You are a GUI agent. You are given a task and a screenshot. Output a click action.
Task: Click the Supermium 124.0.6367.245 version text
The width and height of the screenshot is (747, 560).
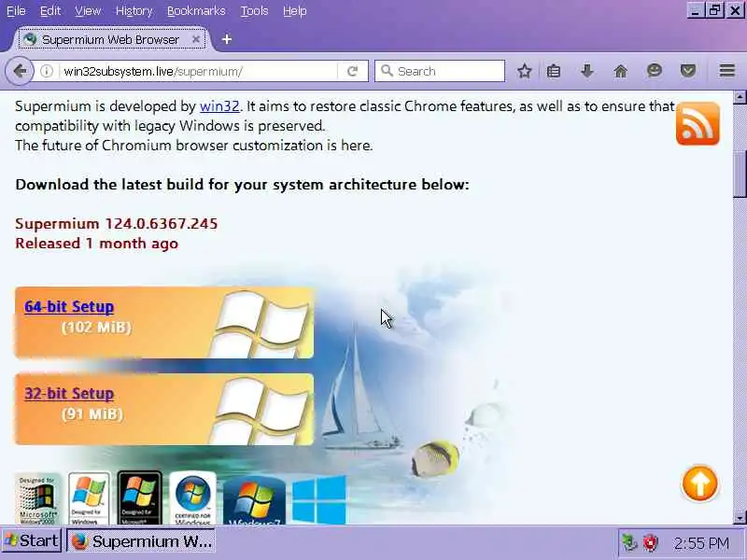(116, 223)
